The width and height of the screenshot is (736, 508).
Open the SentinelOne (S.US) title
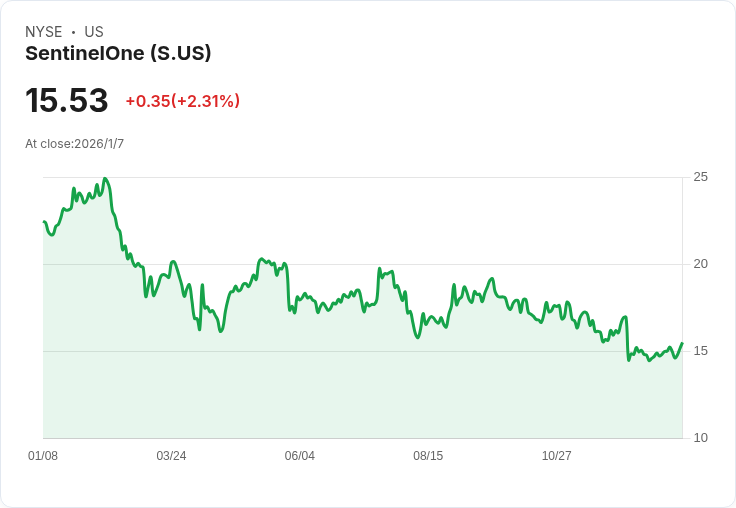click(x=118, y=54)
